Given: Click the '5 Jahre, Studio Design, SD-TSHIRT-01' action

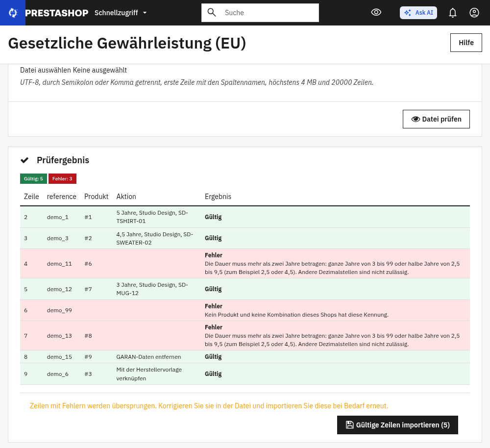Looking at the screenshot, I should point(152,217).
